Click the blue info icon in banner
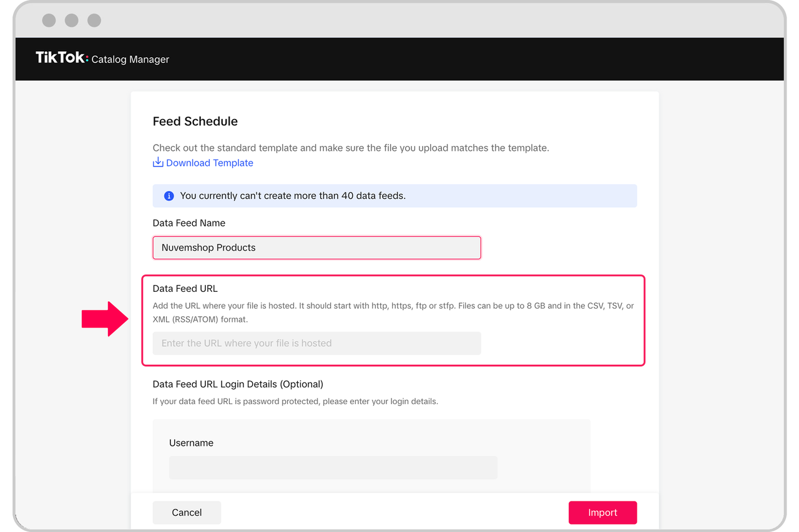The image size is (799, 532). click(x=169, y=196)
